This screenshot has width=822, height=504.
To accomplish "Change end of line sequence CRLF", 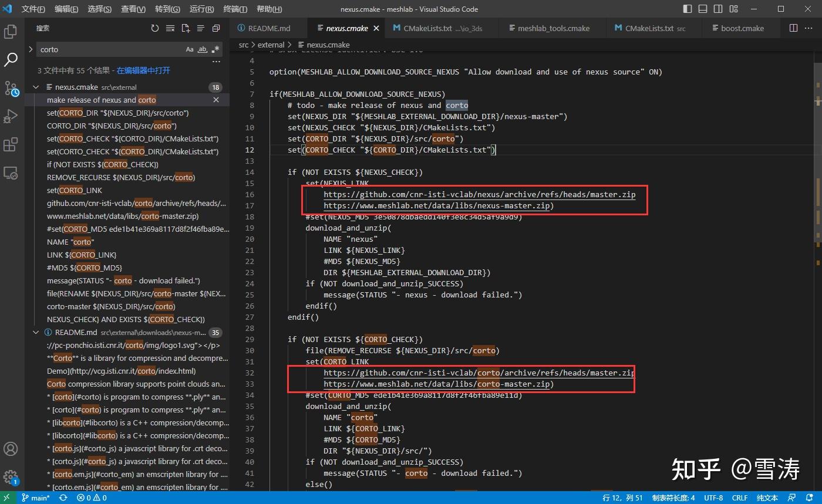I will tap(740, 498).
